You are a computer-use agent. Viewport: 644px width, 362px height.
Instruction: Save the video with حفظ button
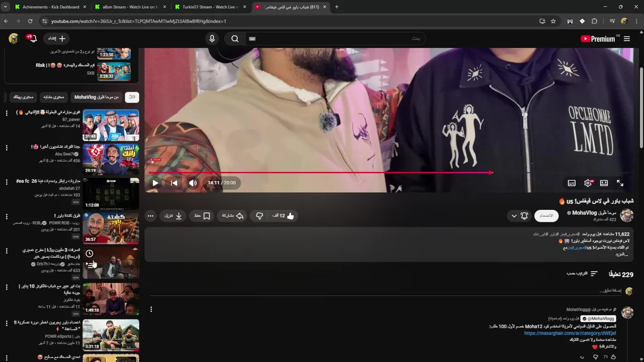(x=202, y=216)
